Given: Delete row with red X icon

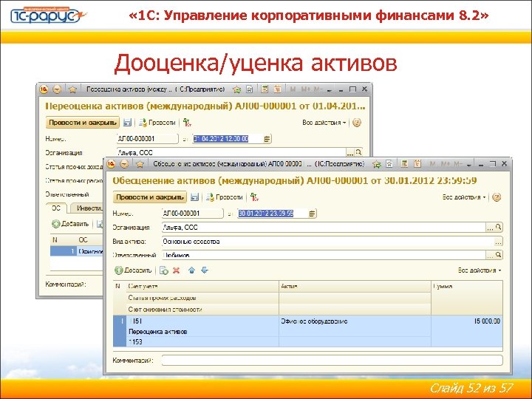Looking at the screenshot, I should [x=176, y=270].
